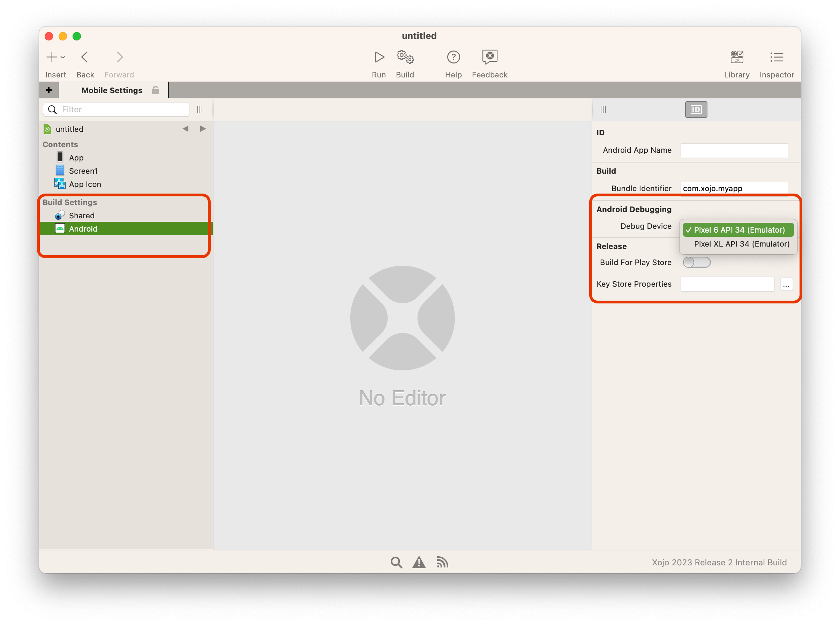Viewport: 840px width, 625px height.
Task: Toggle Build For Play Store switch
Action: pyautogui.click(x=697, y=263)
